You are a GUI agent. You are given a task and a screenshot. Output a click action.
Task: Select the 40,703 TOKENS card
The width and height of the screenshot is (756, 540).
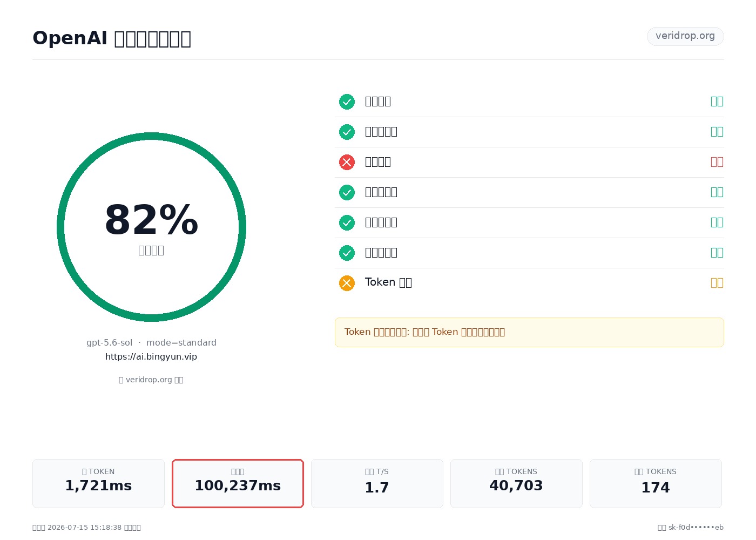coord(516,483)
